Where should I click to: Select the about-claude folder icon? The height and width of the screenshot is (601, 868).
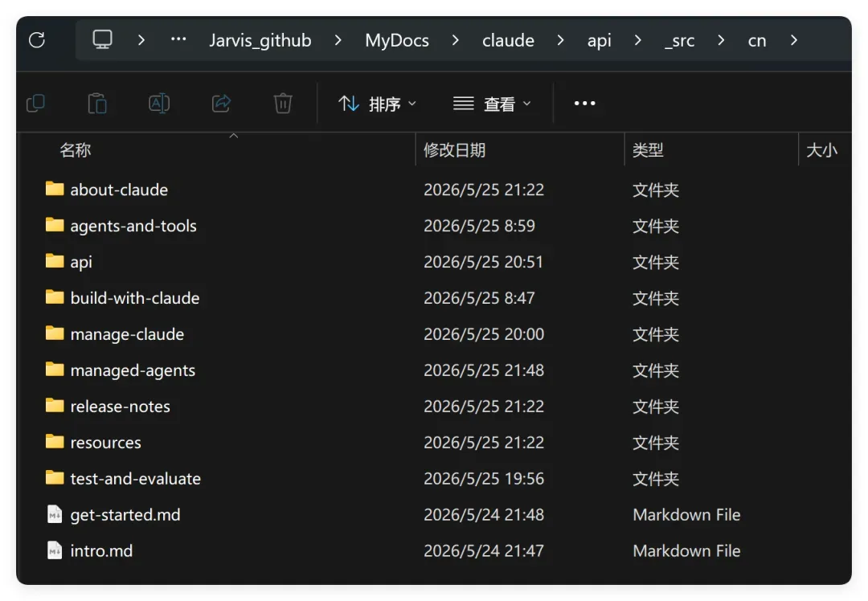tap(55, 189)
